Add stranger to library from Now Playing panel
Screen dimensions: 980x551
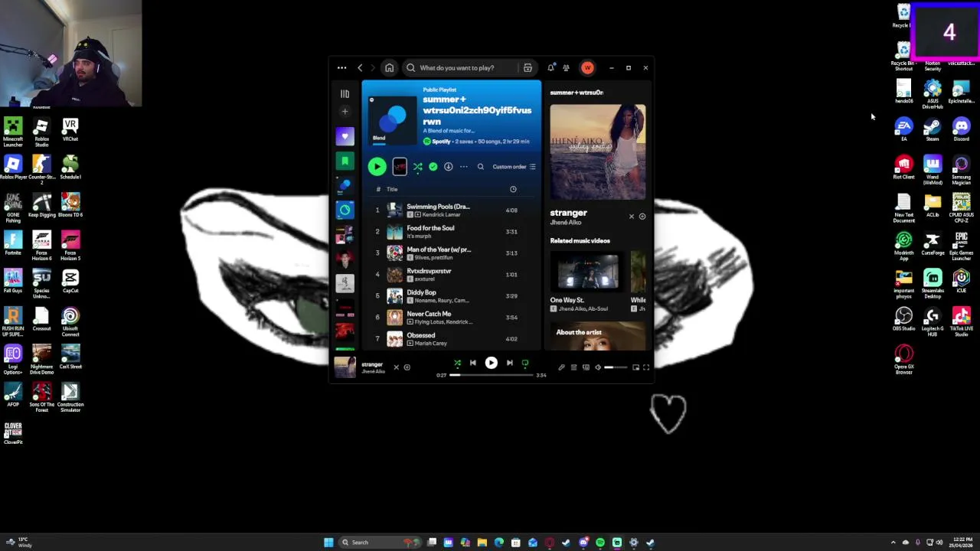point(642,217)
